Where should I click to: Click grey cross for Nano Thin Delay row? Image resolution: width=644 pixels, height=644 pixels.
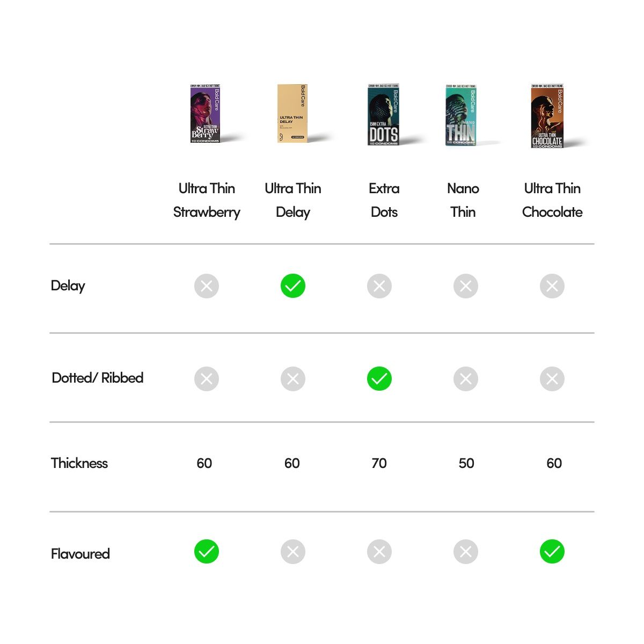coord(466,286)
